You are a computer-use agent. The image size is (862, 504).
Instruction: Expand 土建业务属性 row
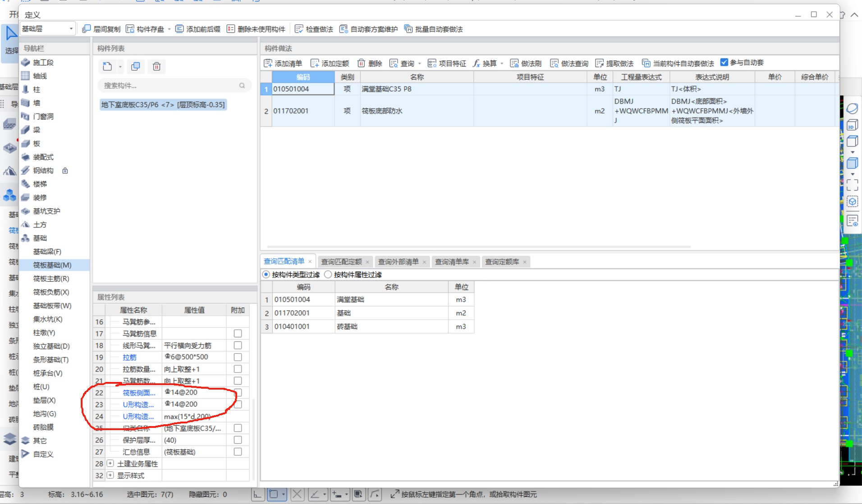110,463
